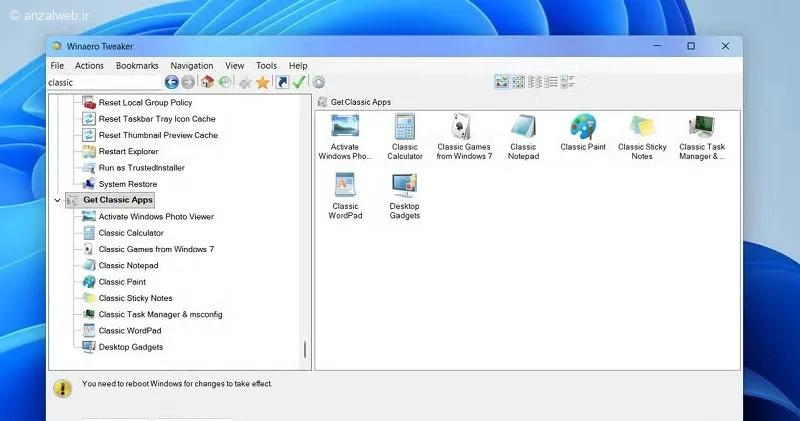Viewport: 800px width, 421px height.
Task: Click the home icon in toolbar
Action: point(207,82)
